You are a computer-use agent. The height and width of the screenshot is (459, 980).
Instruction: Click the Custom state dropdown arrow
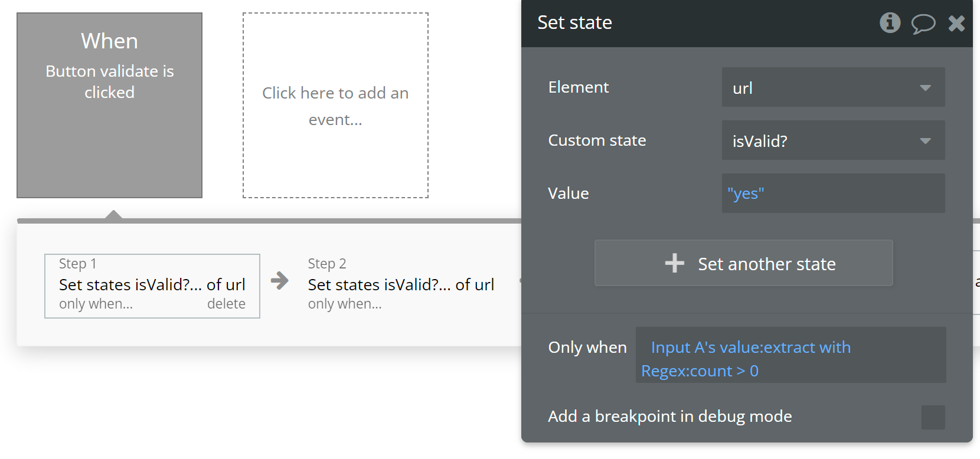[x=925, y=141]
